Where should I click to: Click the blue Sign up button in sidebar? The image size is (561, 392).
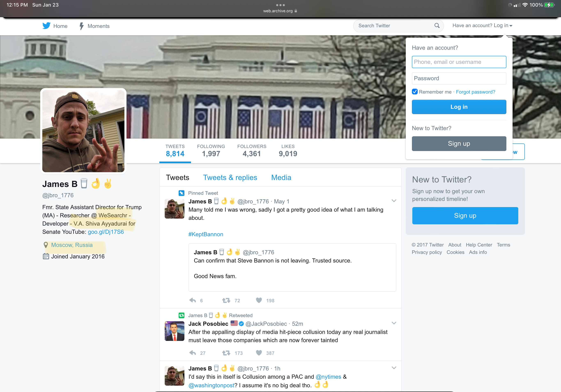(x=465, y=216)
